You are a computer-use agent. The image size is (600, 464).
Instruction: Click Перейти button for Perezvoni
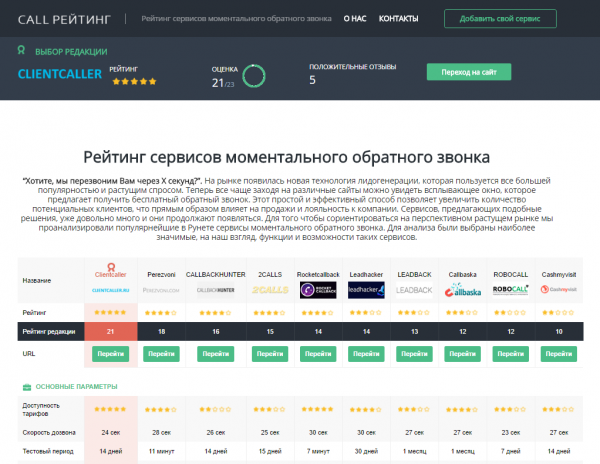click(161, 354)
